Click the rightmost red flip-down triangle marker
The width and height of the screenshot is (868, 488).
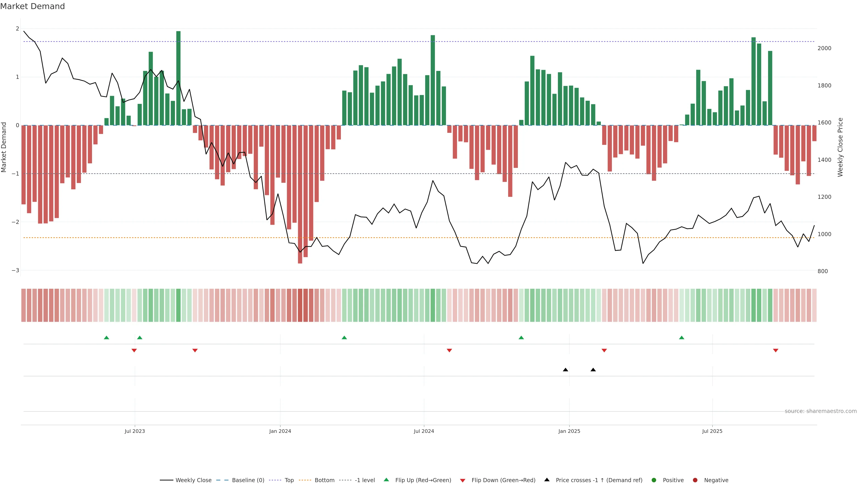(776, 351)
